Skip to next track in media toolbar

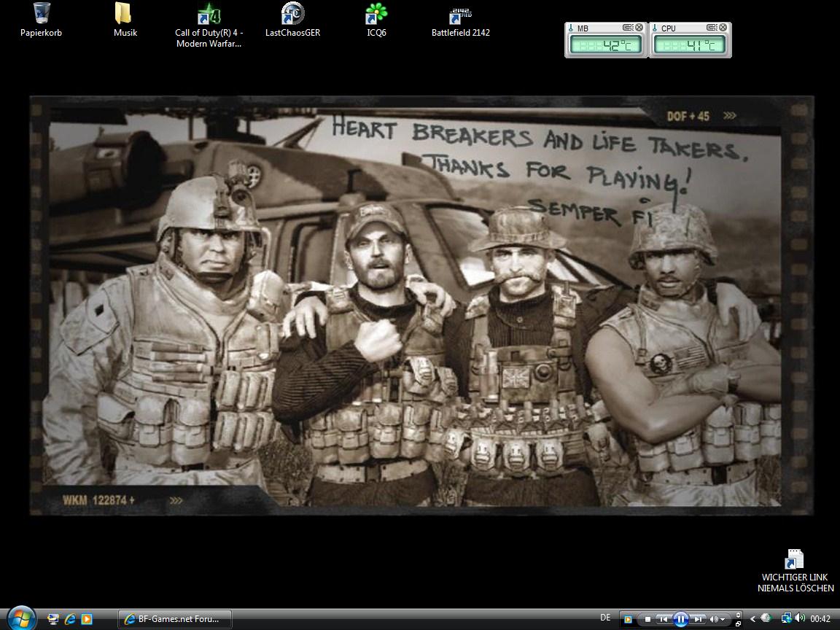[698, 619]
